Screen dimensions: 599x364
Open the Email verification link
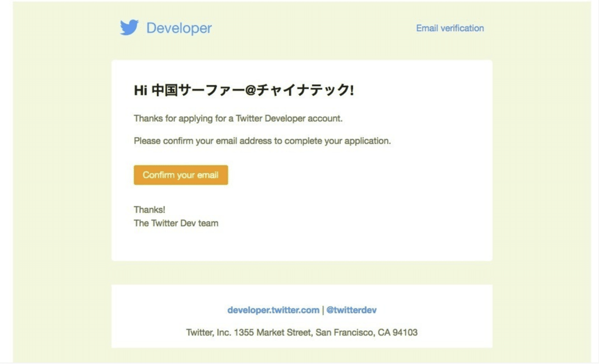tap(450, 28)
